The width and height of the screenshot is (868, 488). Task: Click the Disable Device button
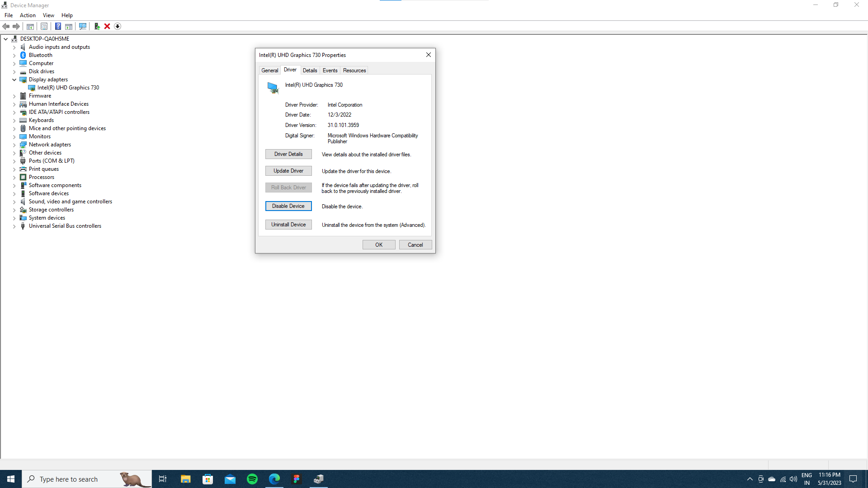288,206
